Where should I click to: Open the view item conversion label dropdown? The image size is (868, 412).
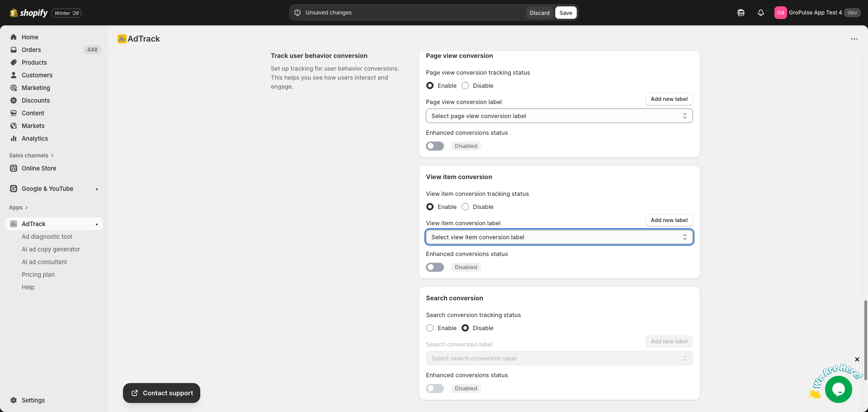pos(559,237)
